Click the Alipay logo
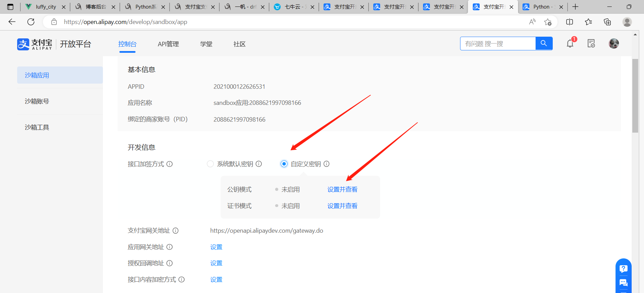 [x=35, y=44]
